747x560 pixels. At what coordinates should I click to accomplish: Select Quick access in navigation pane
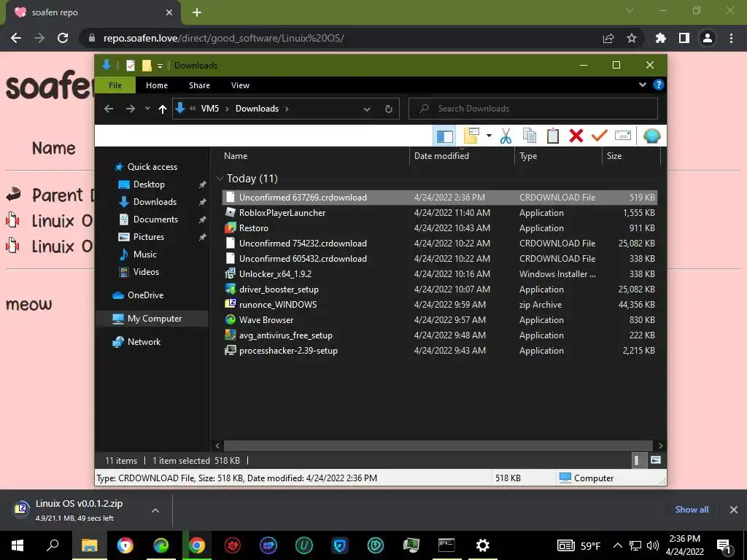point(145,167)
